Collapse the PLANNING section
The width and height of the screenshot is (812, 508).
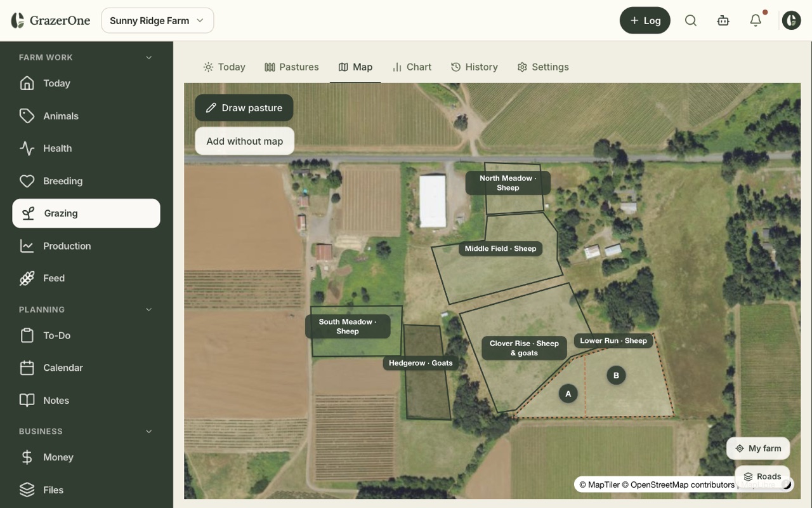[x=149, y=309]
